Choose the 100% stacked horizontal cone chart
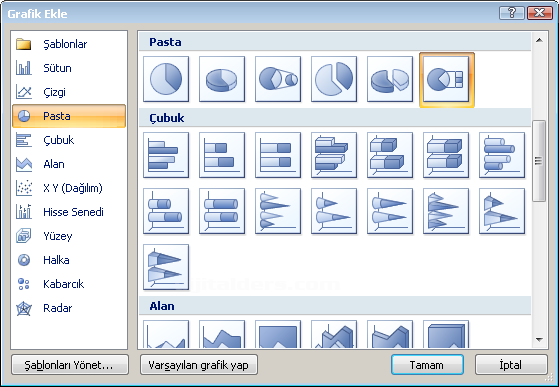559x387 pixels. (x=390, y=211)
